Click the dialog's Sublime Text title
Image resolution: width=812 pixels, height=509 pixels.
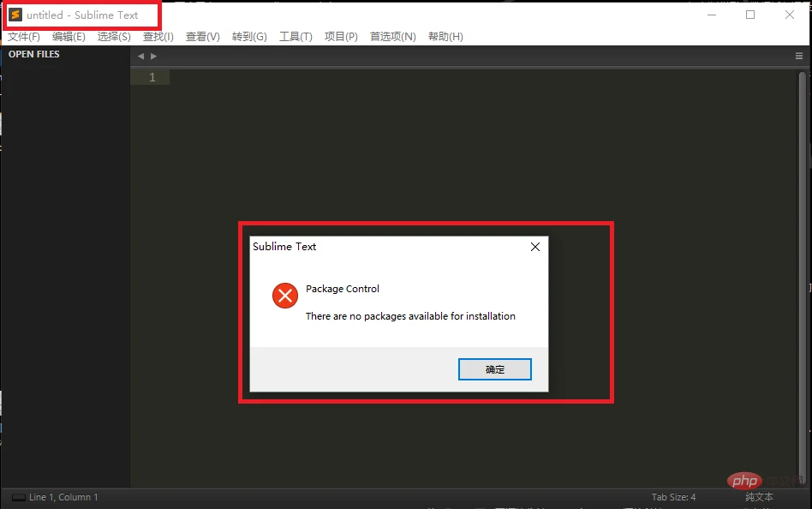pos(284,247)
